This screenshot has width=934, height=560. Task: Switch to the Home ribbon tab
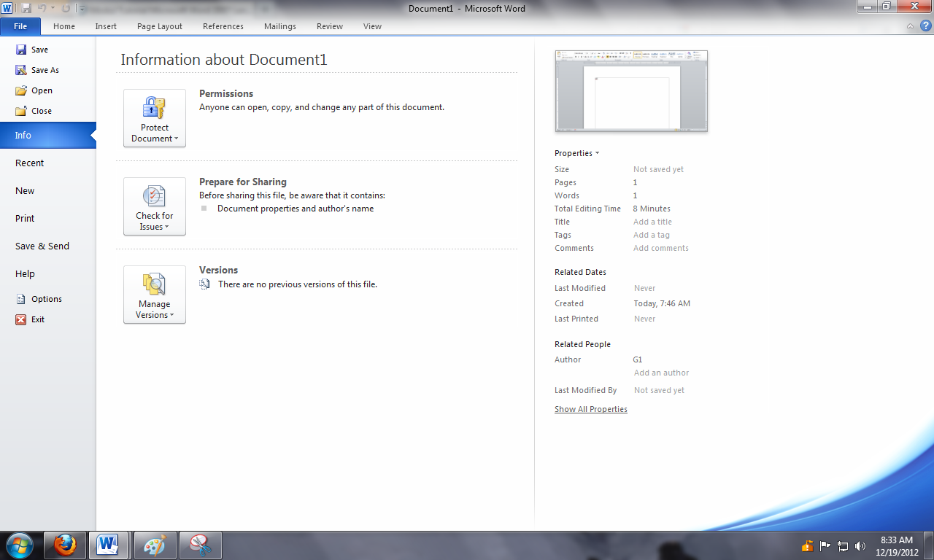point(64,26)
